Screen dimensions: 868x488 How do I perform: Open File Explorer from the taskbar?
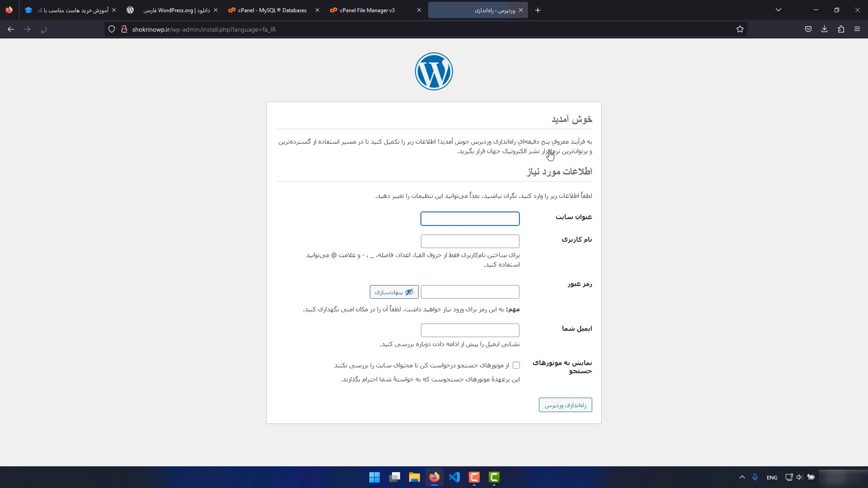coord(415,477)
